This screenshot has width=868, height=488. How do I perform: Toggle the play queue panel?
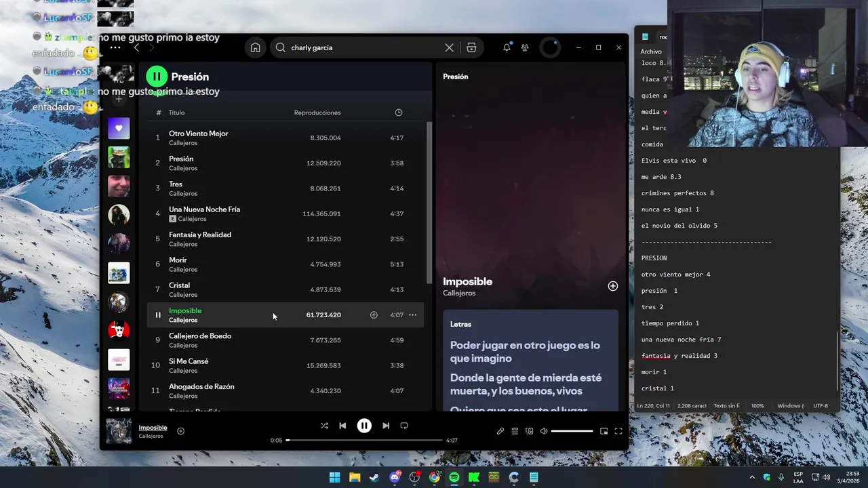tap(515, 431)
